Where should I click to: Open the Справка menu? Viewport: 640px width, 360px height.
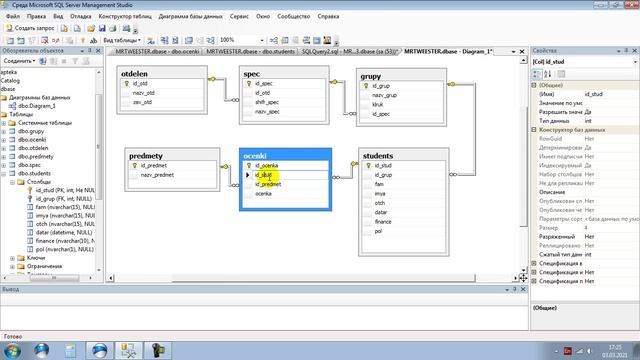(x=328, y=16)
